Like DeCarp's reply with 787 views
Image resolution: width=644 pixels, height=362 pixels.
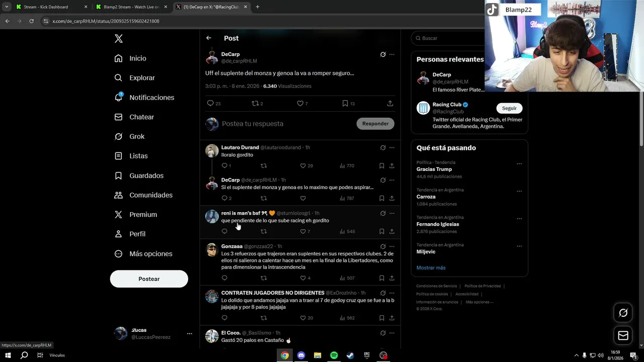tap(303, 198)
